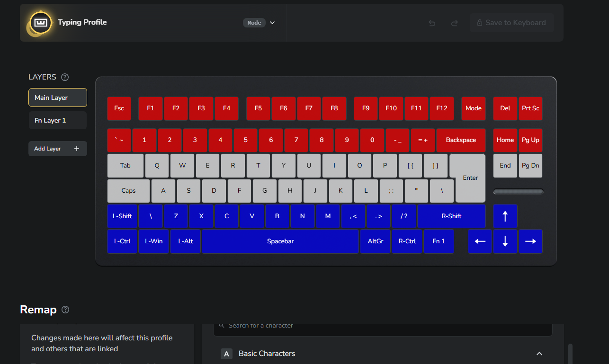Select the AltGr key
This screenshot has width=609, height=364.
[x=376, y=241]
